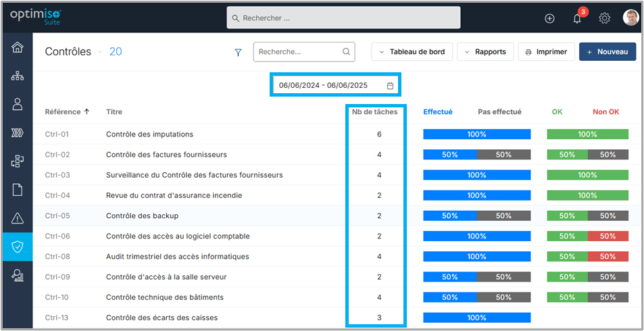
Task: Open the warning triangle risks icon
Action: click(x=17, y=218)
